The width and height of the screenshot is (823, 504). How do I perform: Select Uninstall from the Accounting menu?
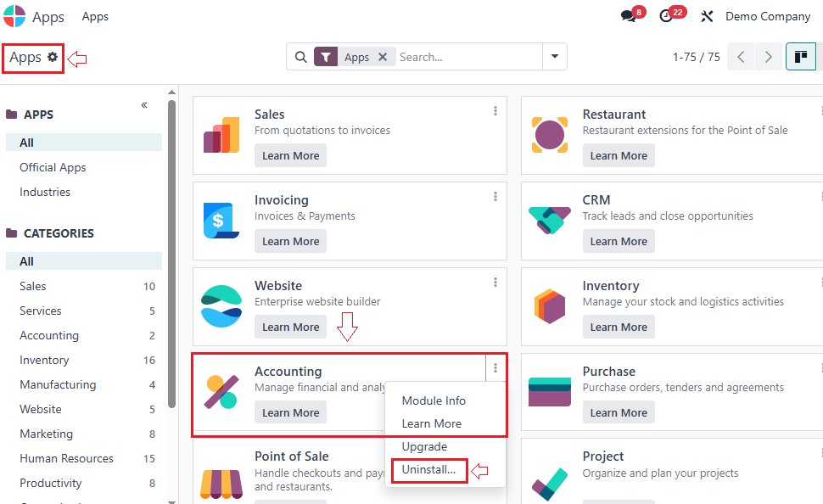(x=428, y=470)
